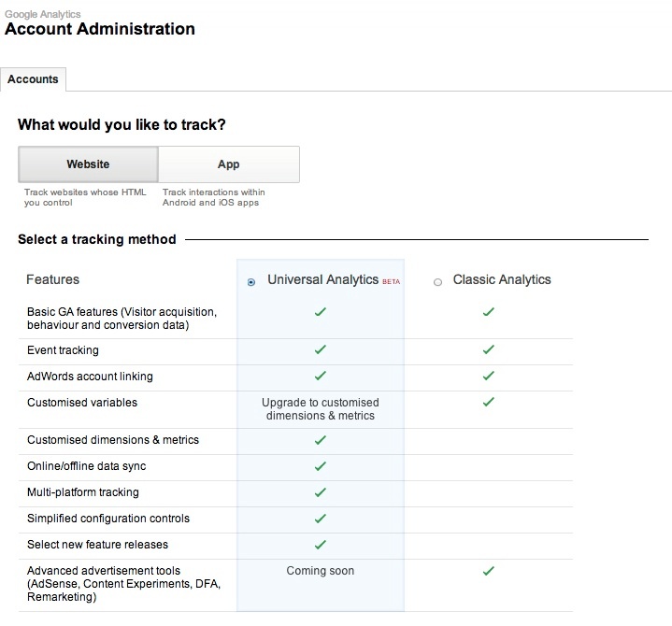
Task: Click the Universal Analytics column label
Action: (x=322, y=279)
